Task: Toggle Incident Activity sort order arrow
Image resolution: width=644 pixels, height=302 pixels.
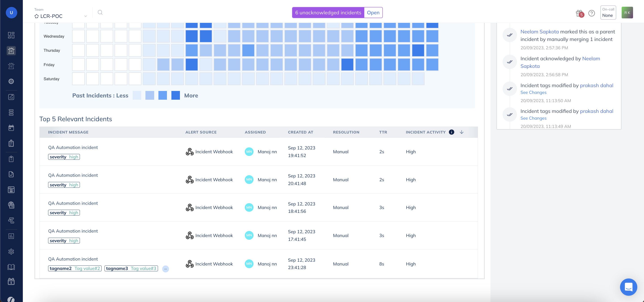Action: 461,132
